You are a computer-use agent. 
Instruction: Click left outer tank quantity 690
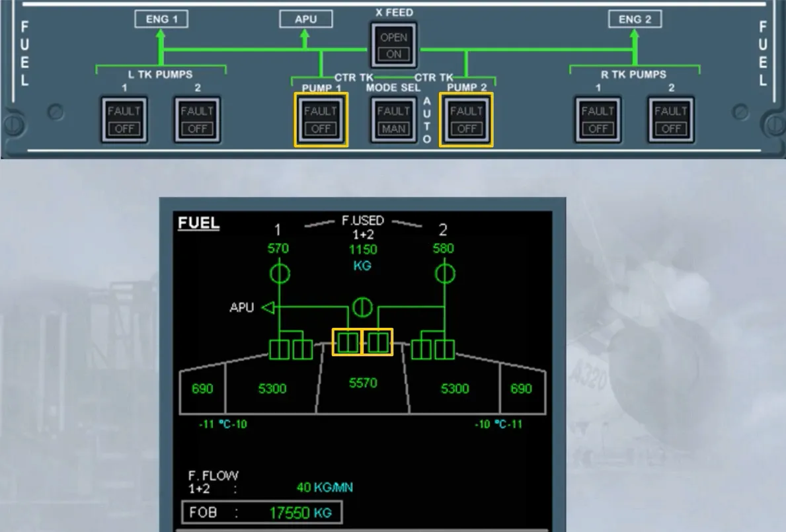pyautogui.click(x=202, y=389)
